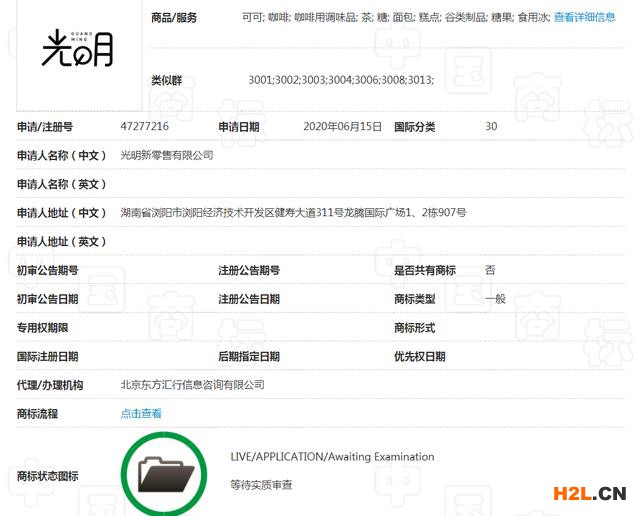Click the H2L.CN watermark logo
The image size is (640, 516).
pos(585,493)
